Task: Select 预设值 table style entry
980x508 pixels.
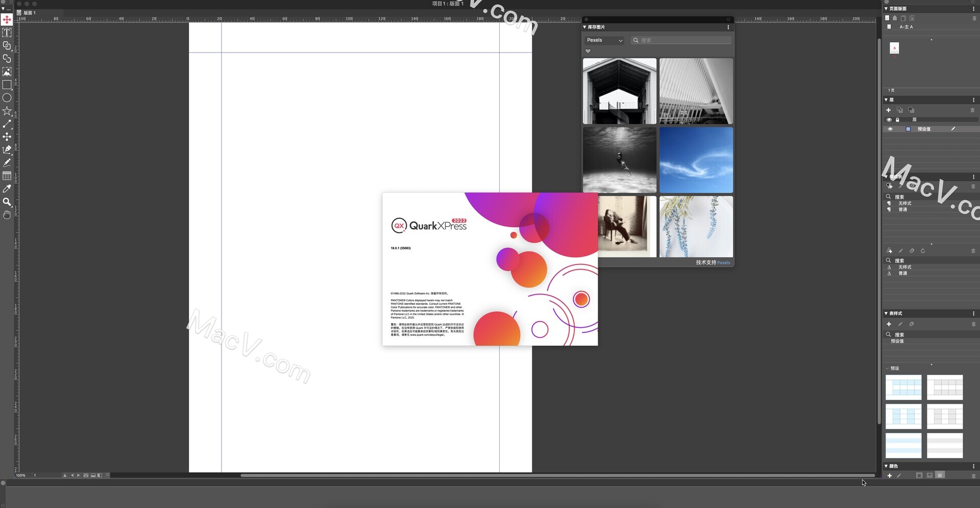Action: [x=897, y=341]
